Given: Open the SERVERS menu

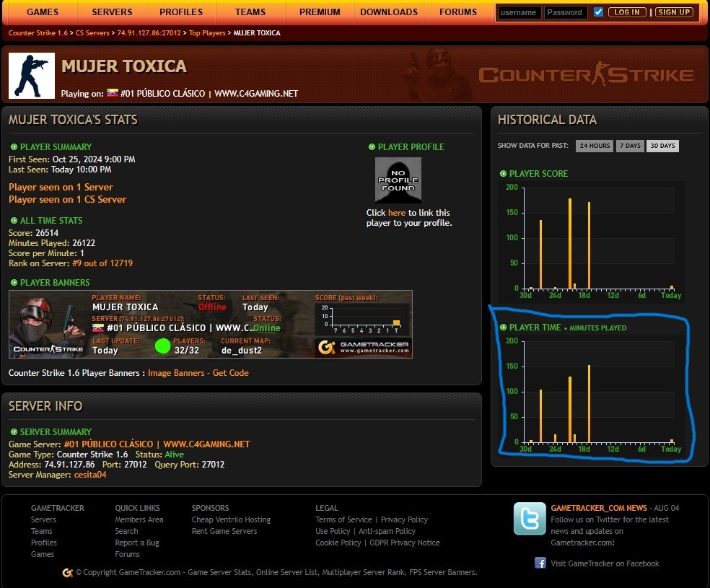Looking at the screenshot, I should pos(113,12).
